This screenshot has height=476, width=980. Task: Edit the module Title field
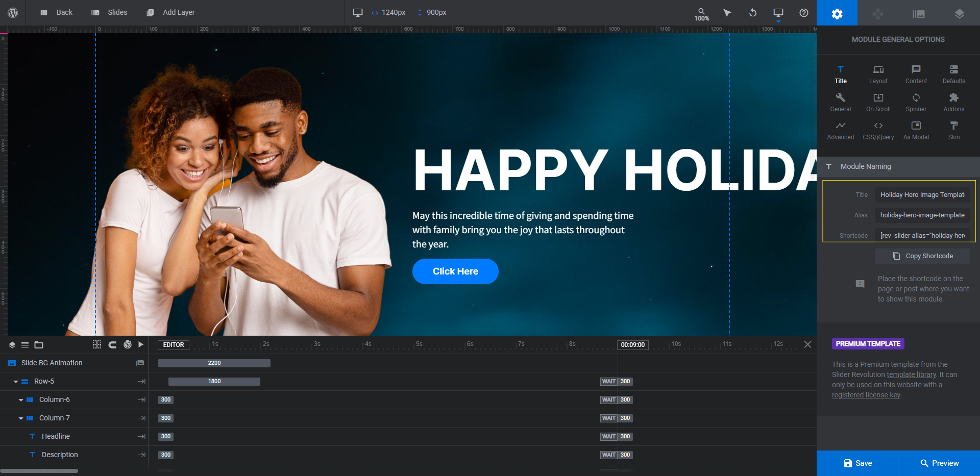(x=922, y=195)
